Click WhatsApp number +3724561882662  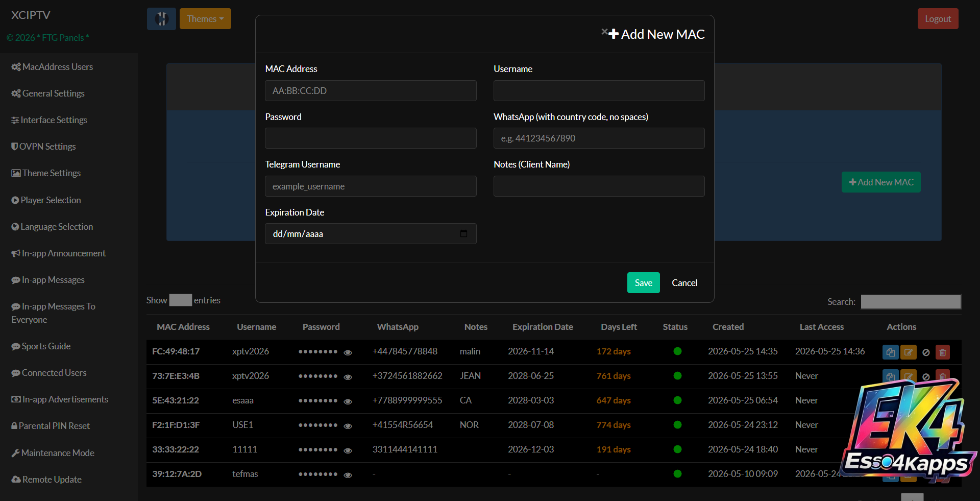407,376
